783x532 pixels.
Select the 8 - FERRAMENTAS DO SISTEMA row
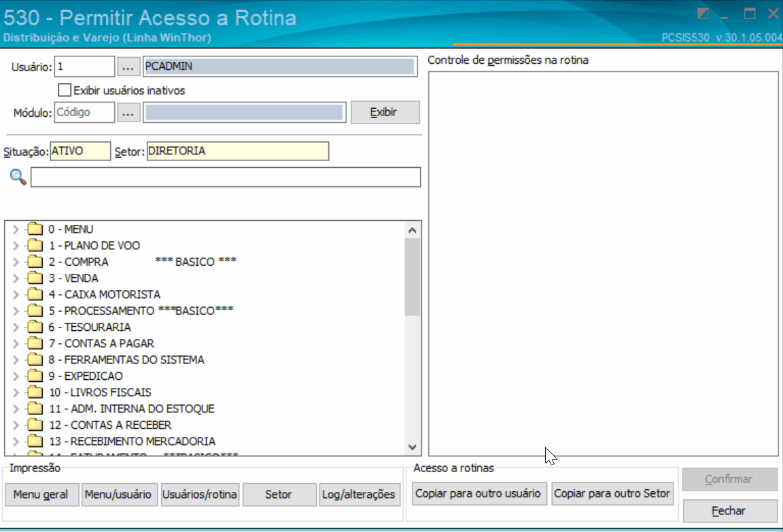pyautogui.click(x=126, y=359)
